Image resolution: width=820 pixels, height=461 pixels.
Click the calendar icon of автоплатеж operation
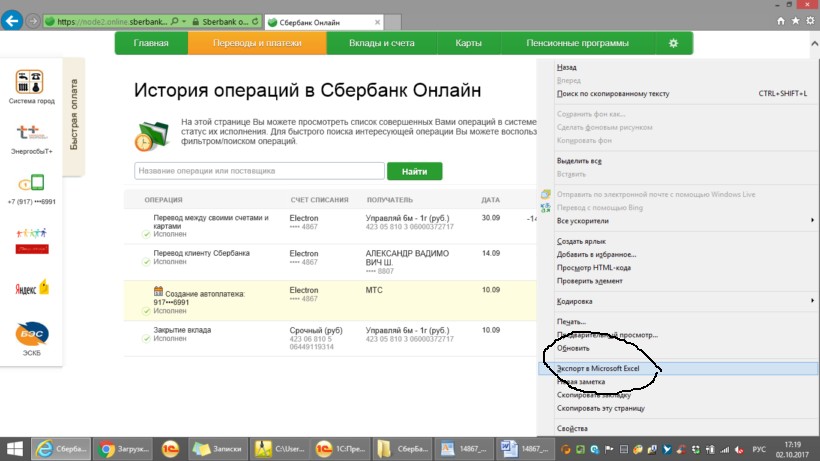(x=158, y=291)
